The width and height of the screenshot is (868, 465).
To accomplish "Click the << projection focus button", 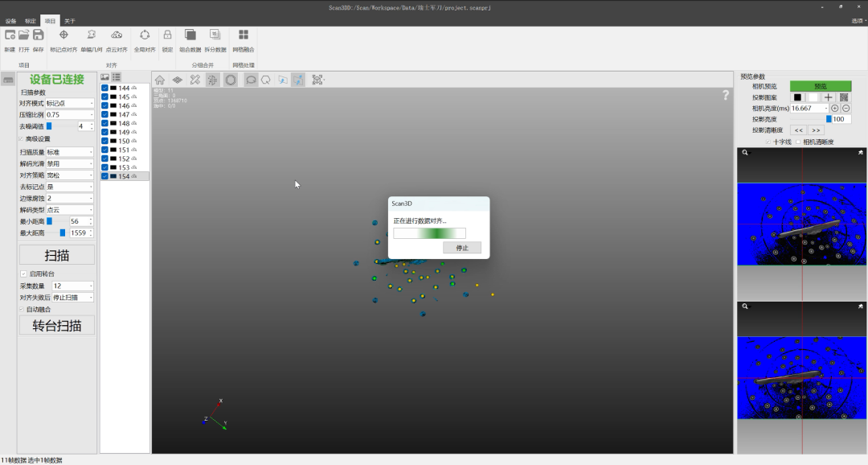I will click(x=798, y=130).
